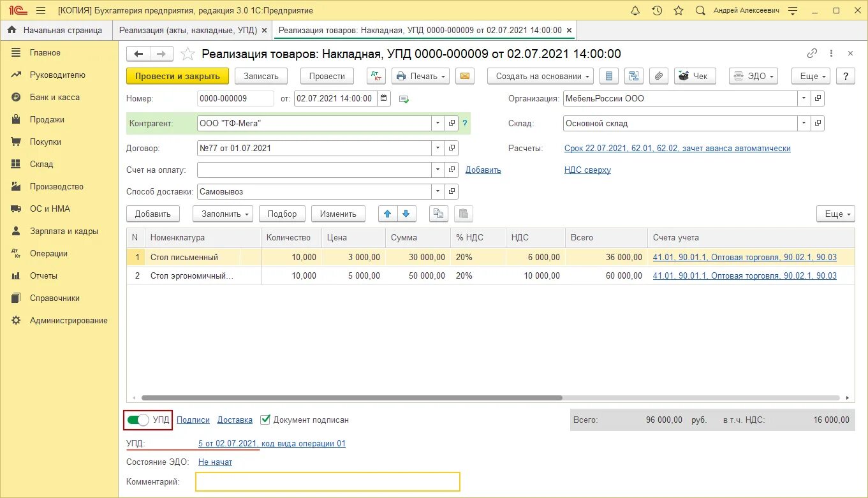The image size is (868, 498).
Task: Open related documents hierarchy icon
Action: [x=634, y=76]
